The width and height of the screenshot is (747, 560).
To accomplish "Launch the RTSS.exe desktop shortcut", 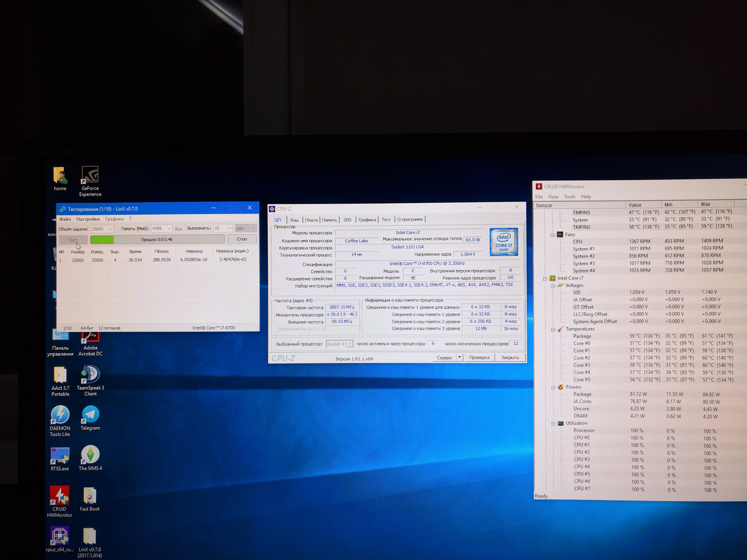I will 60,456.
